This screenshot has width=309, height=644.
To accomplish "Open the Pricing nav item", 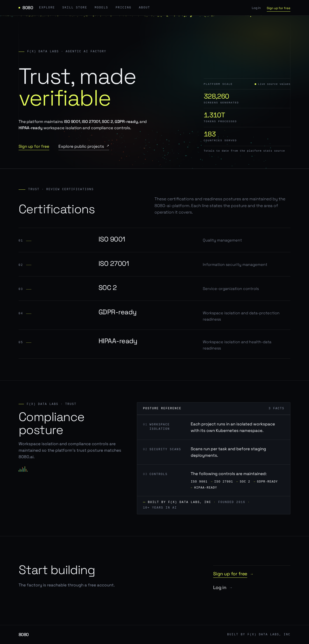I will tap(123, 7).
